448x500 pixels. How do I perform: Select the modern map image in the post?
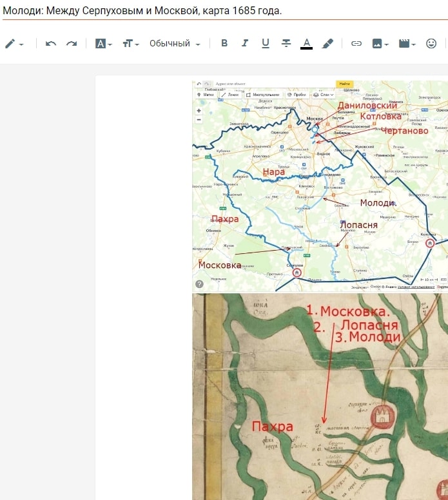click(320, 186)
